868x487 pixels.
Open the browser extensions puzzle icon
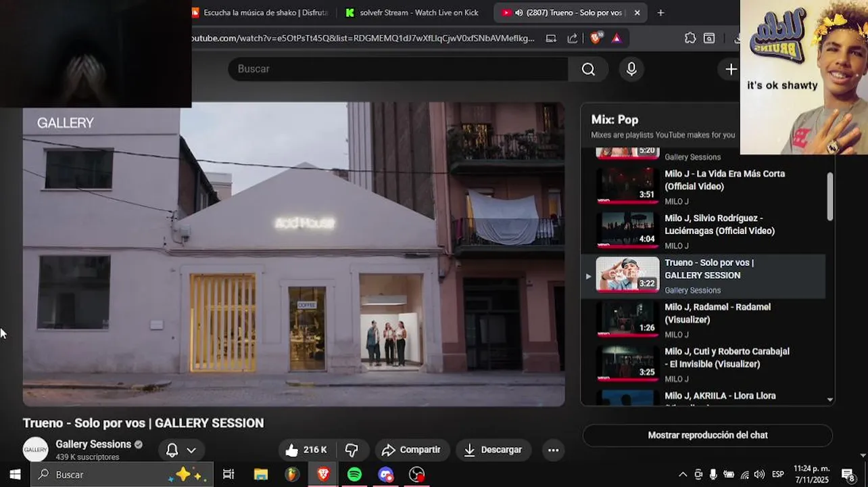tap(690, 39)
